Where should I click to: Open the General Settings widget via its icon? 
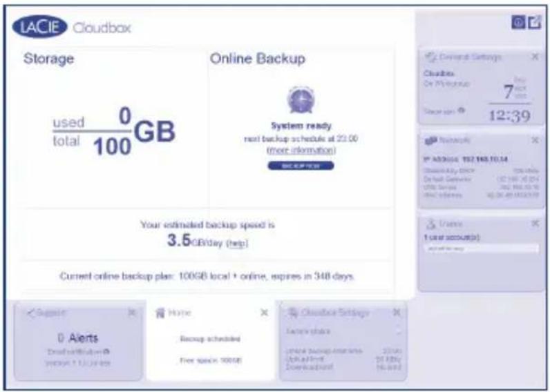(430, 57)
